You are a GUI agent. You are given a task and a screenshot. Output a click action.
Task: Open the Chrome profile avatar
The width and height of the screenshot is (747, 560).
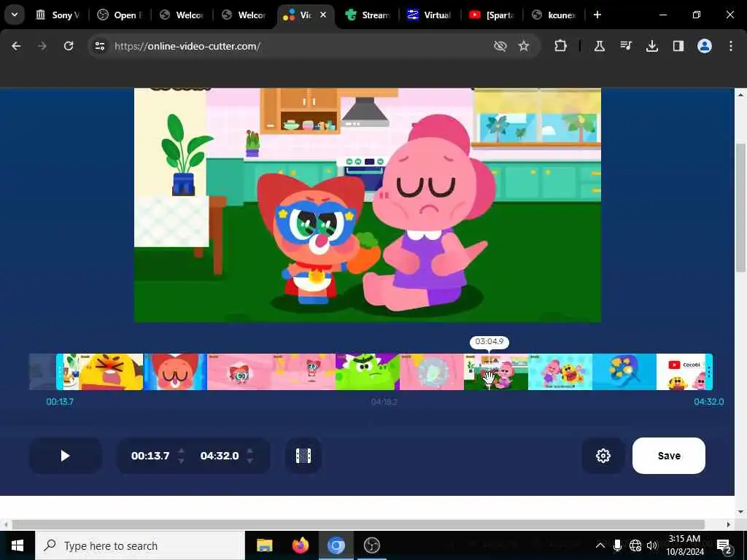pyautogui.click(x=704, y=46)
